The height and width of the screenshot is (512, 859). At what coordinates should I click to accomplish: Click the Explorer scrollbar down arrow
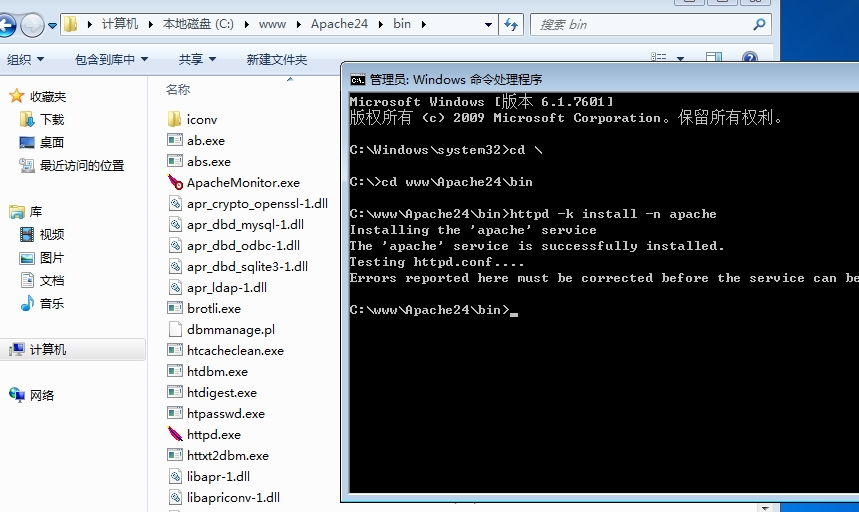tap(765, 508)
